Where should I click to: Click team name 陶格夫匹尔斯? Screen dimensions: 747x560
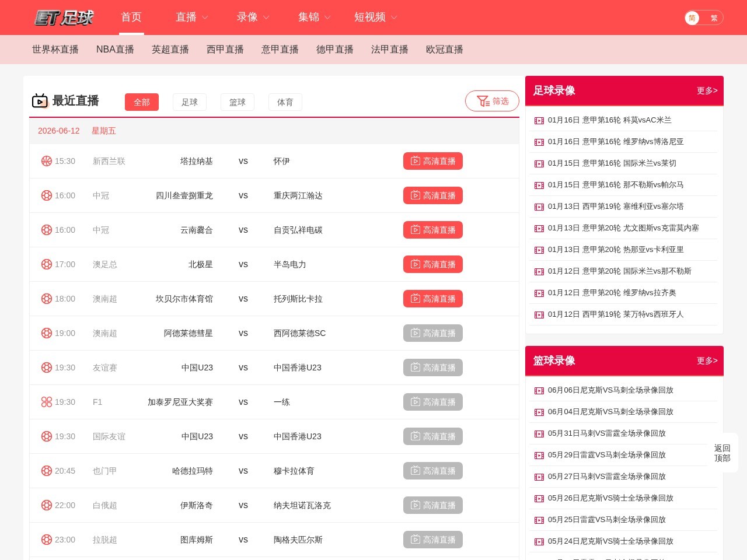(298, 540)
